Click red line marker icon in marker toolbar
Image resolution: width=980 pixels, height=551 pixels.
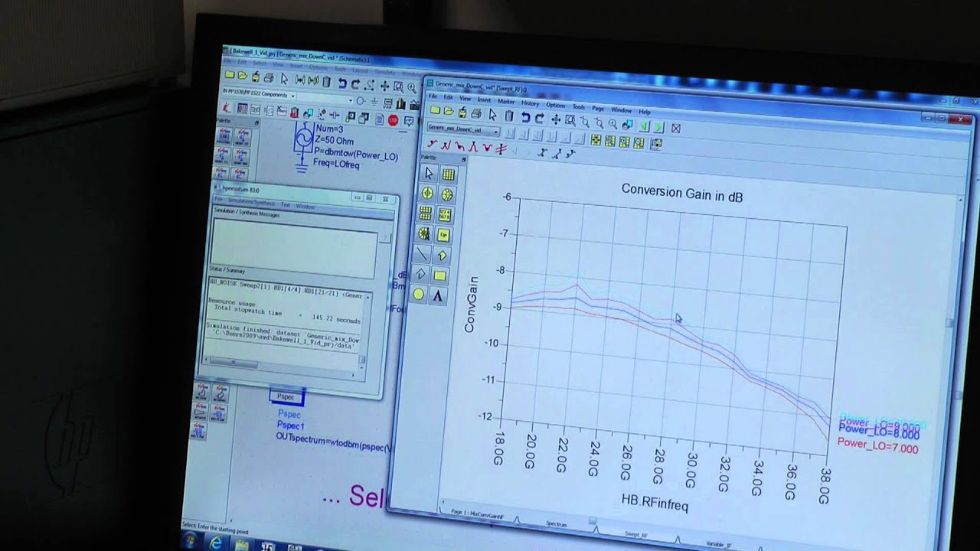(501, 149)
